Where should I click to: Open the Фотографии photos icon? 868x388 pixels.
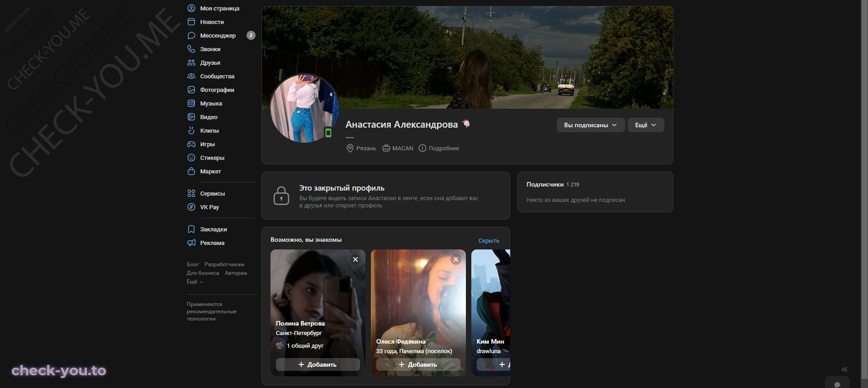191,90
